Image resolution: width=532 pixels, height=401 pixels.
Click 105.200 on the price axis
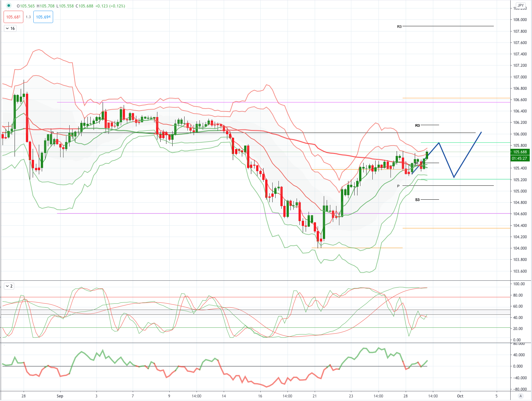(520, 180)
